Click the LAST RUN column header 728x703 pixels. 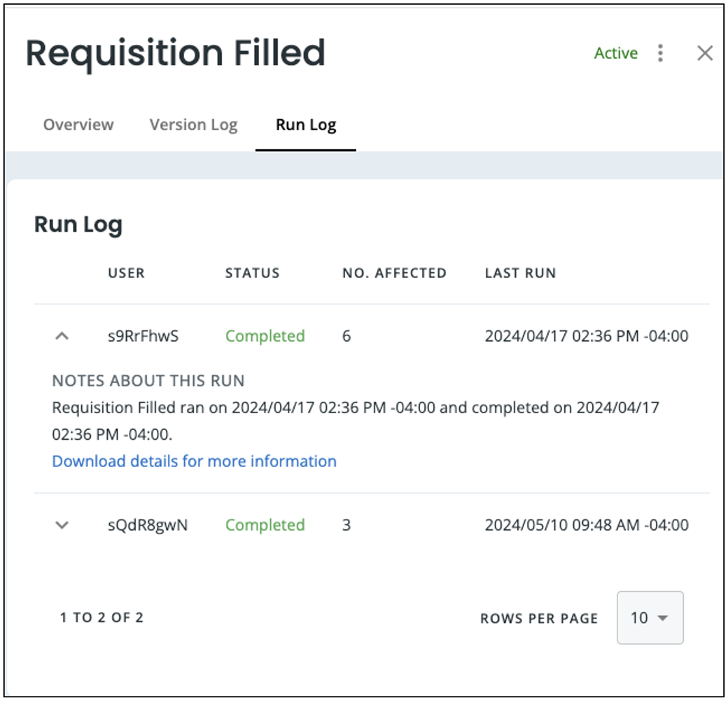pos(521,273)
